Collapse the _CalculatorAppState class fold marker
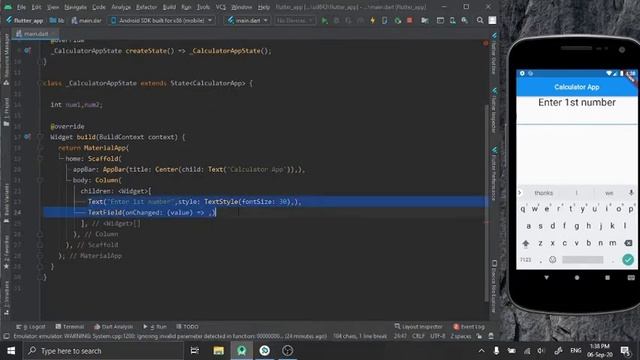The width and height of the screenshot is (640, 360). coord(40,83)
